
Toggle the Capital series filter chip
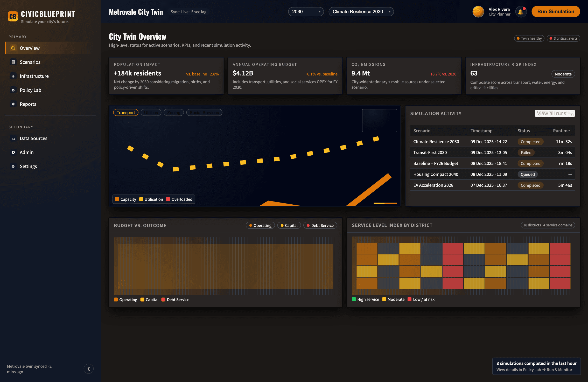point(289,225)
